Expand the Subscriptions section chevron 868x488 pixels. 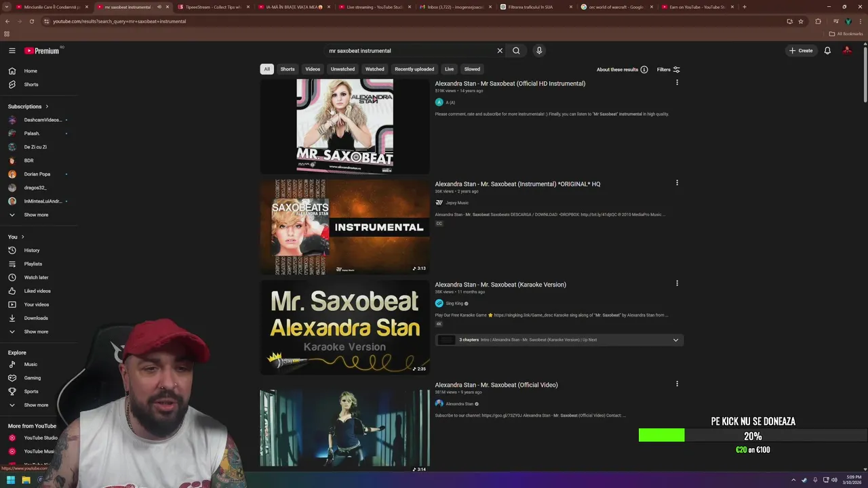click(x=47, y=106)
